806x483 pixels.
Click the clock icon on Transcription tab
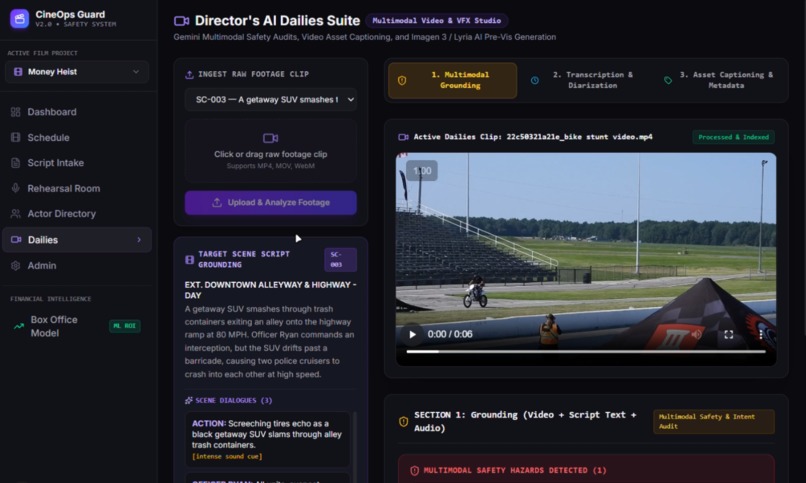(x=535, y=80)
